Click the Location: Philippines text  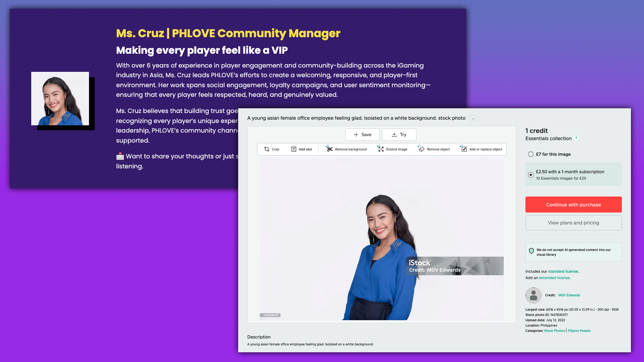coord(541,325)
